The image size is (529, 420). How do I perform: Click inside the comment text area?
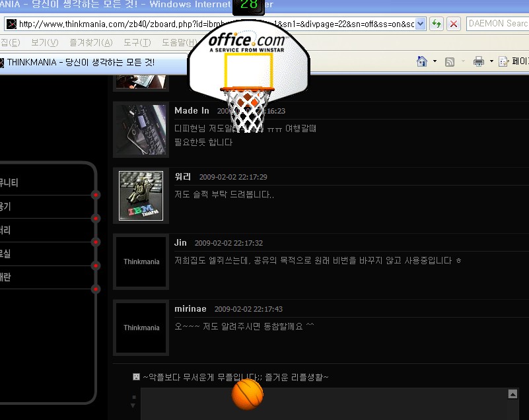324,403
